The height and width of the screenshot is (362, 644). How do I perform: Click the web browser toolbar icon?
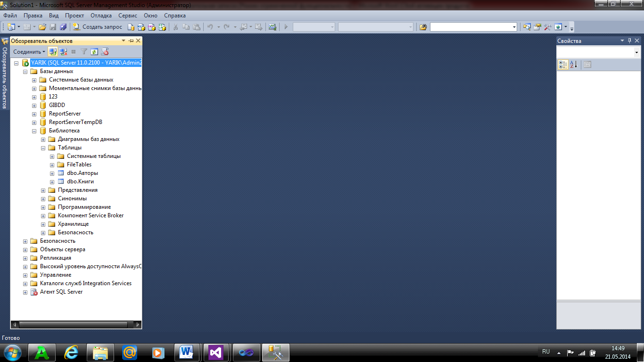pos(558,27)
